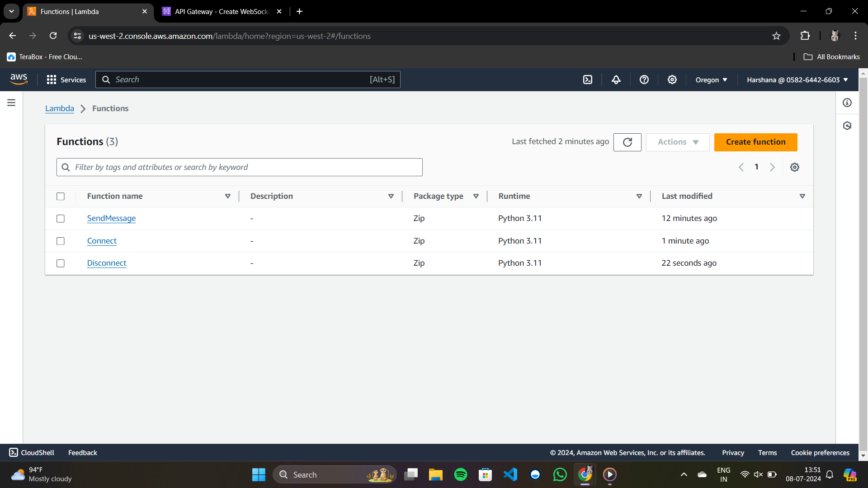Image resolution: width=868 pixels, height=488 pixels.
Task: Check the Disconnect function checkbox
Action: tap(61, 263)
